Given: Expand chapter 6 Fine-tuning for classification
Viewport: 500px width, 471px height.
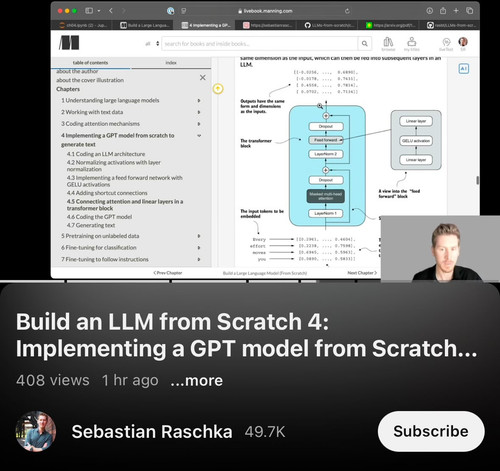Looking at the screenshot, I should (x=199, y=247).
